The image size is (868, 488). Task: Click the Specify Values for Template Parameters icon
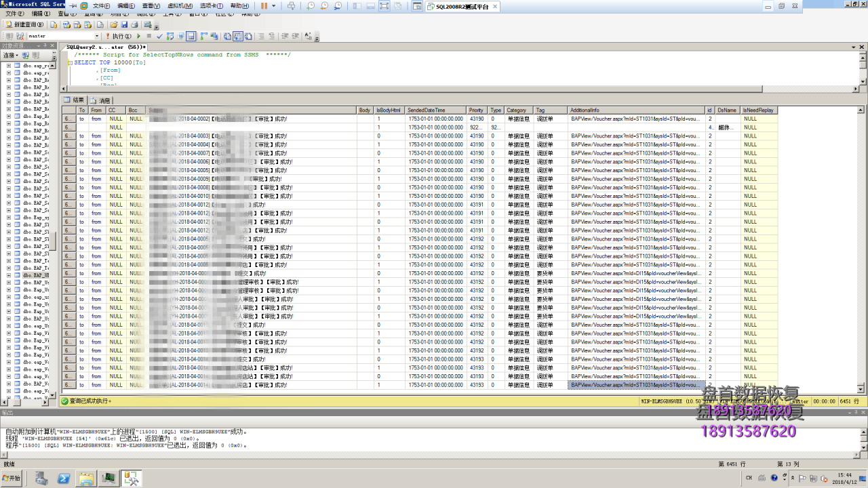click(309, 36)
